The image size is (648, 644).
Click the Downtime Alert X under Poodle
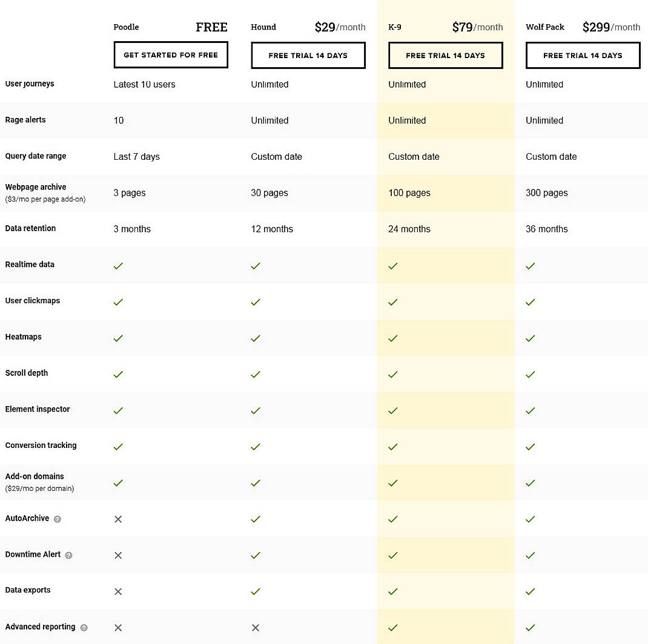pos(118,555)
